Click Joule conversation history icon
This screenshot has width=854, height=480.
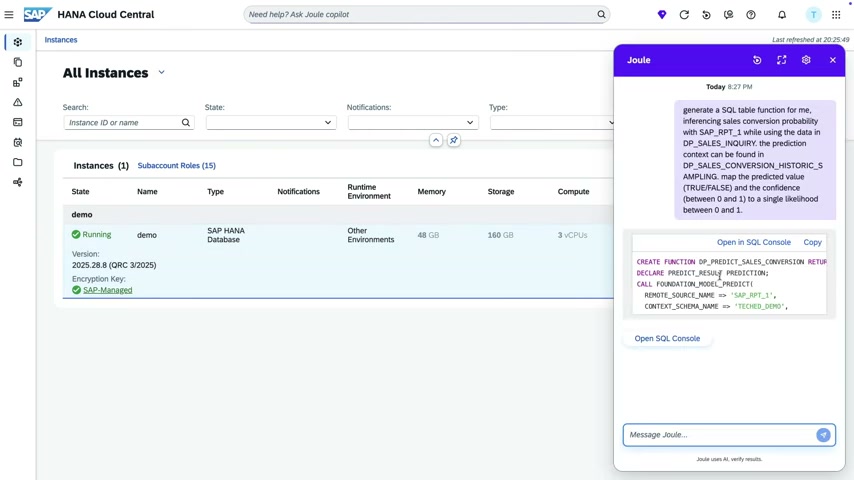(x=757, y=60)
